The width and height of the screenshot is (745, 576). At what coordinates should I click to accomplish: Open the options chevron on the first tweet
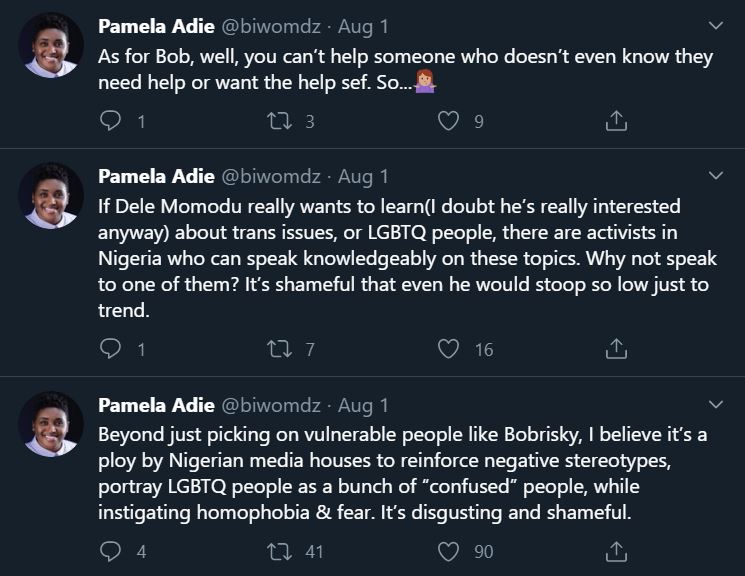[716, 25]
